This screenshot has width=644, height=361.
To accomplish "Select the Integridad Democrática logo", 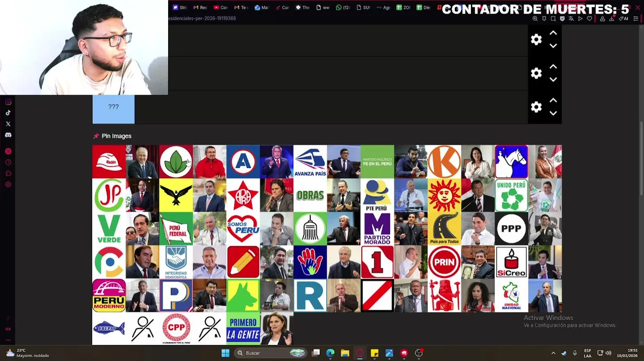I will click(176, 262).
